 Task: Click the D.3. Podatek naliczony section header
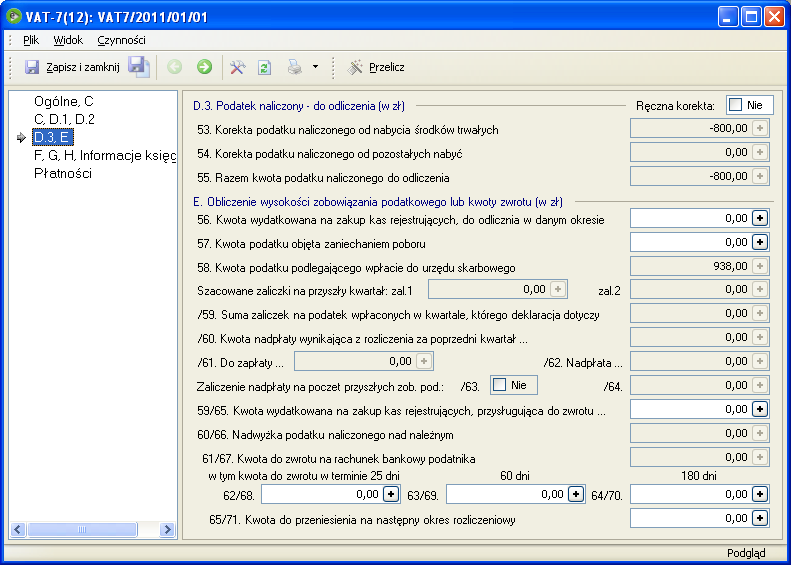[299, 106]
